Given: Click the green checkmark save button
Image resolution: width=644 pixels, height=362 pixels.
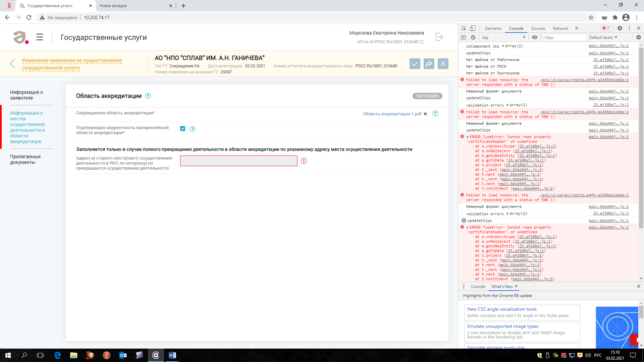Looking at the screenshot, I should point(415,64).
